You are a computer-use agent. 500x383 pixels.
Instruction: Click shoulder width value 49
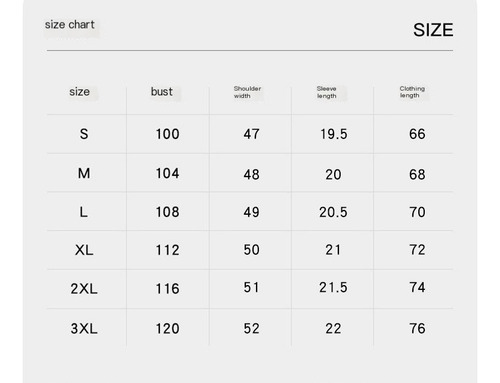(x=251, y=212)
